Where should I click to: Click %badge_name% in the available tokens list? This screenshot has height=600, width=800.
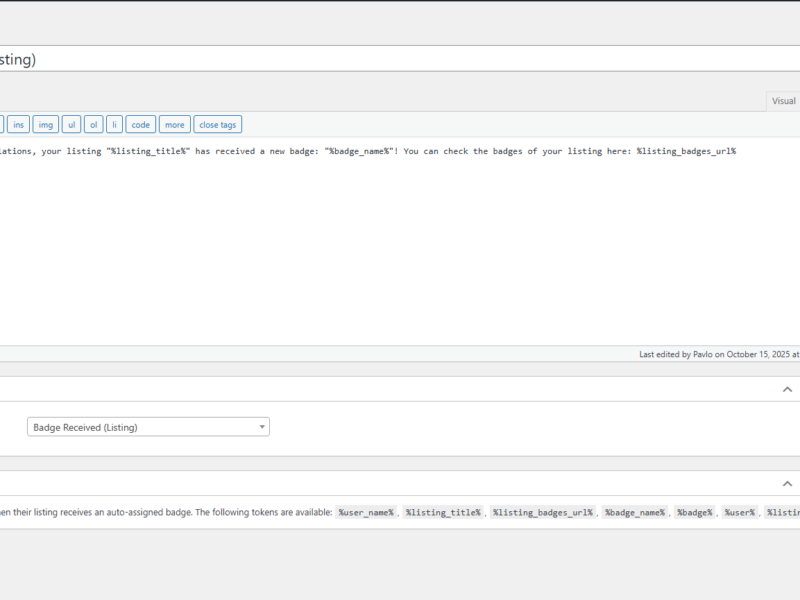[635, 512]
